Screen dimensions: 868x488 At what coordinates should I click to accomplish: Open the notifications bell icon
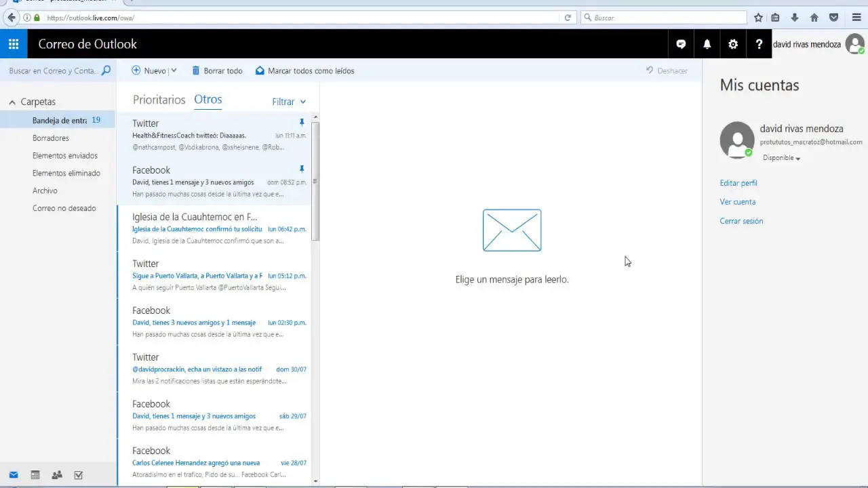[x=707, y=44]
